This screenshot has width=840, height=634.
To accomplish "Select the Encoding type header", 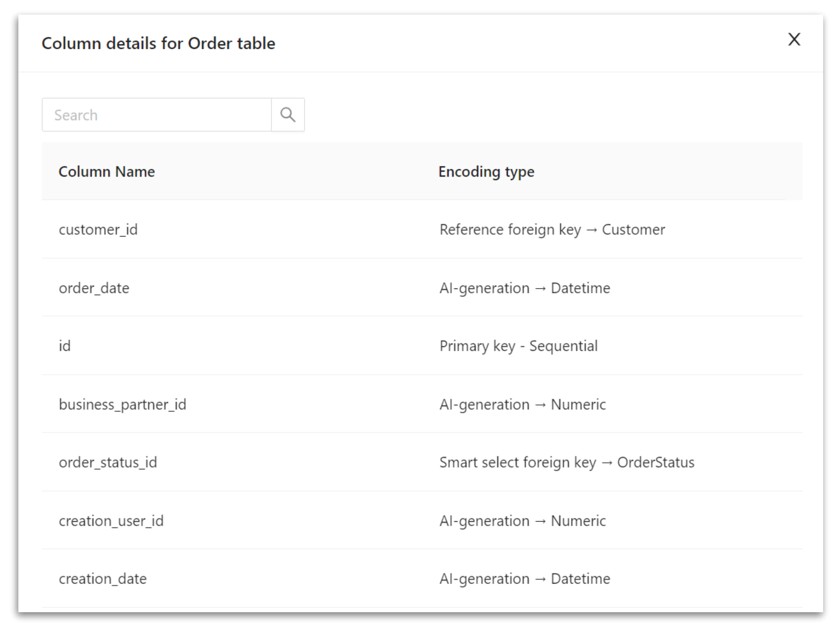I will pos(486,172).
